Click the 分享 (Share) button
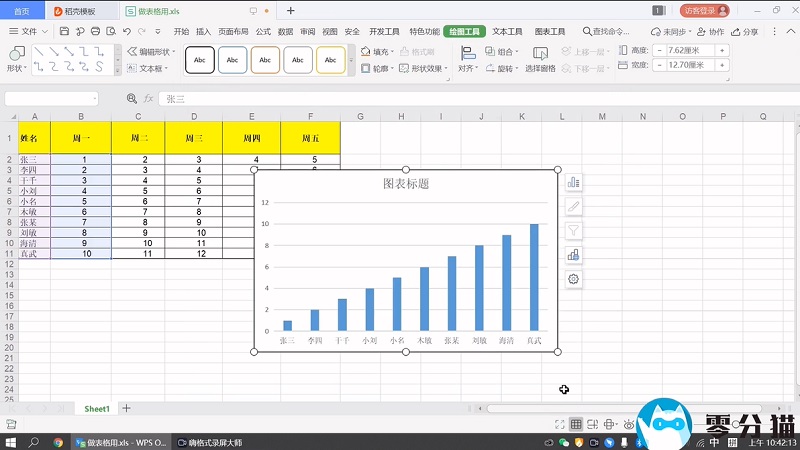The width and height of the screenshot is (800, 450). pyautogui.click(x=745, y=32)
